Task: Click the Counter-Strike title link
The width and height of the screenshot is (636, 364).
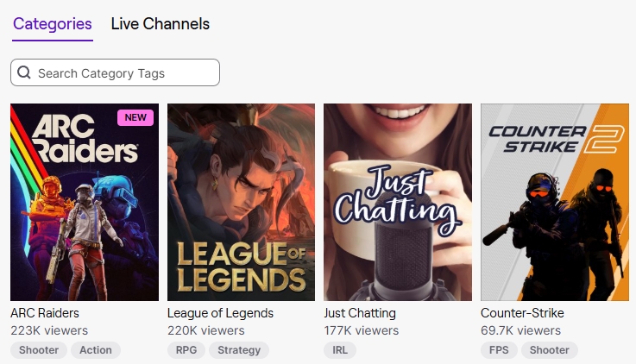Action: (522, 313)
